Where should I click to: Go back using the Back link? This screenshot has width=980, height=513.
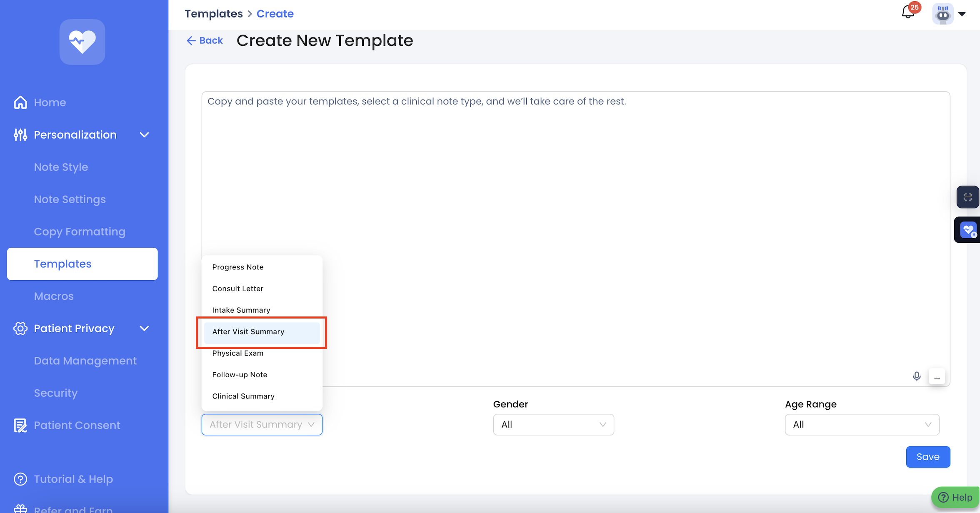tap(205, 40)
